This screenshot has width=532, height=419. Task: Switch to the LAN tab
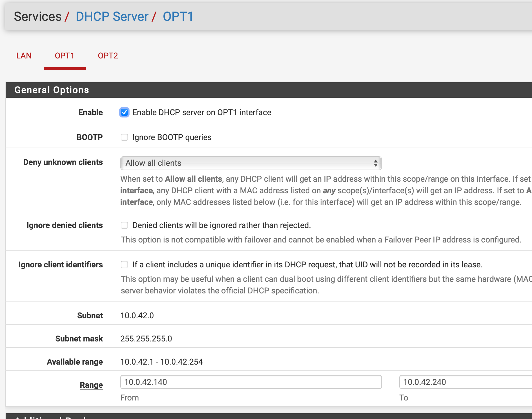pyautogui.click(x=24, y=56)
